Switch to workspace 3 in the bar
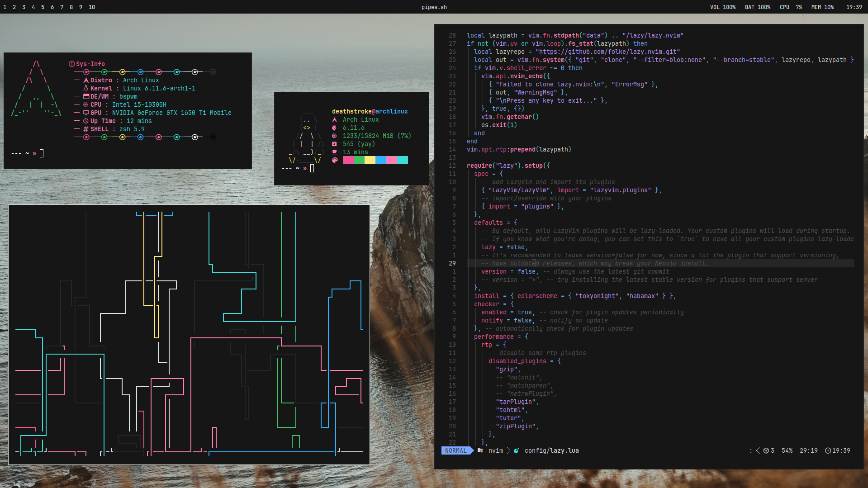The height and width of the screenshot is (488, 868). 24,7
